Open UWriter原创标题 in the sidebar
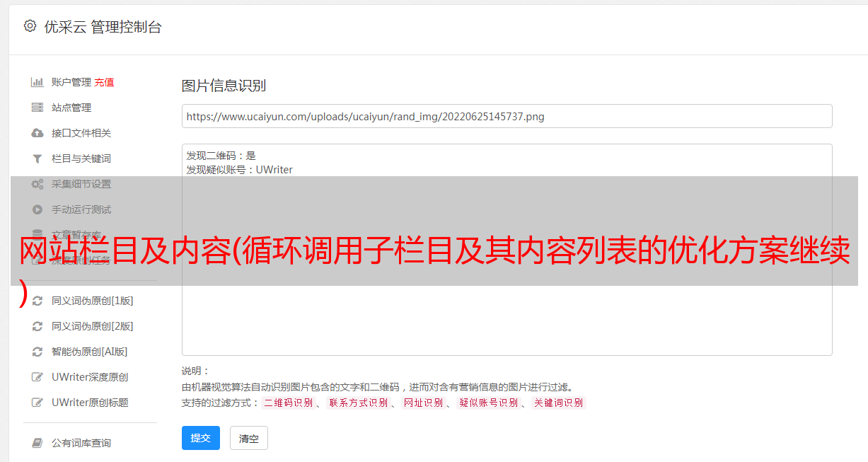This screenshot has height=462, width=868. click(90, 403)
